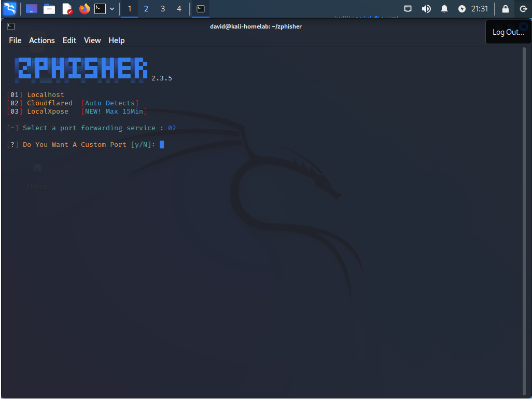The height and width of the screenshot is (399, 532).
Task: Click the log out icon in the panel
Action: 523,8
